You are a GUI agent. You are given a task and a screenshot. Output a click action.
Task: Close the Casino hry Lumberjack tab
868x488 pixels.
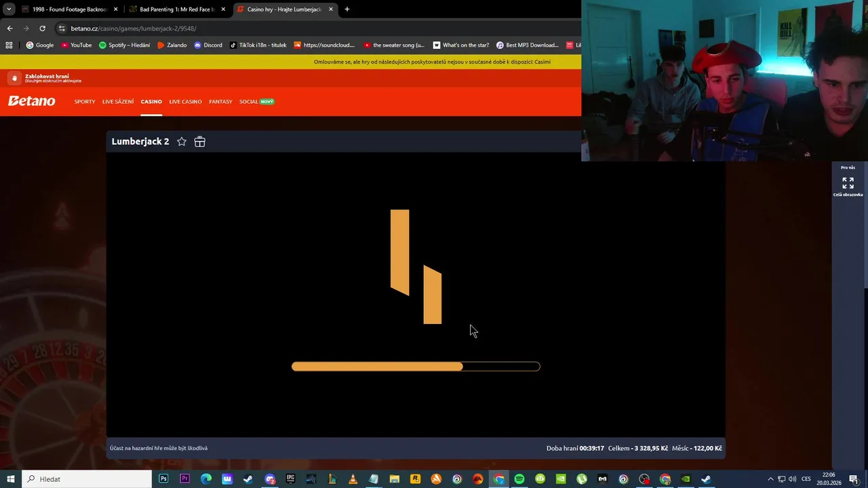coord(331,9)
